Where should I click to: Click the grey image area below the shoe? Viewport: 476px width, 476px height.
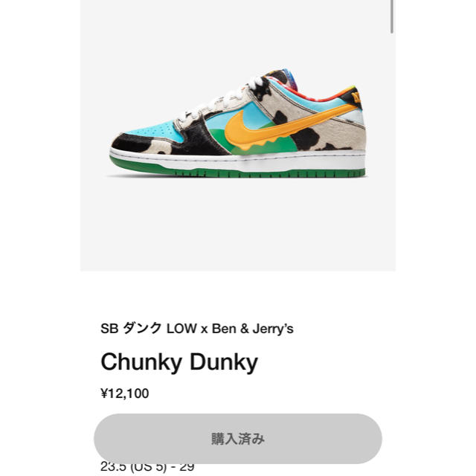[x=238, y=225]
